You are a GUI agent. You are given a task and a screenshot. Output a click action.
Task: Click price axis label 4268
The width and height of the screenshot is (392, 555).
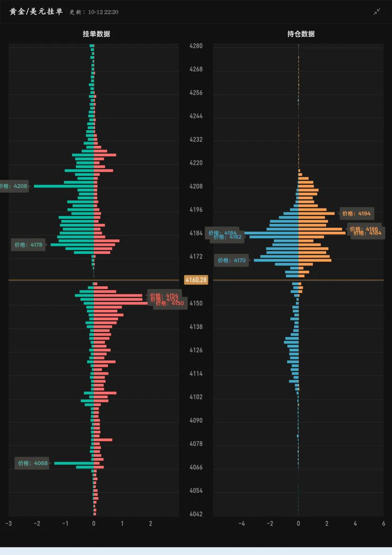click(196, 69)
